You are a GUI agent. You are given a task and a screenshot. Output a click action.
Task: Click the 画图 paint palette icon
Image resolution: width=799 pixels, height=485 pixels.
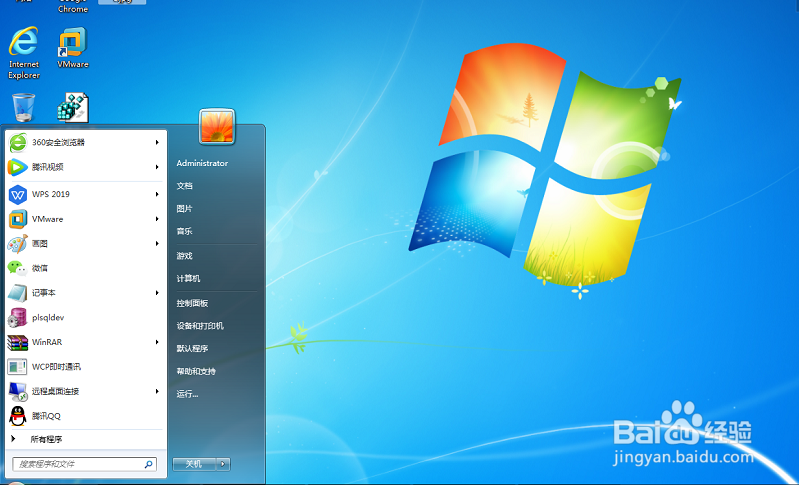18,244
